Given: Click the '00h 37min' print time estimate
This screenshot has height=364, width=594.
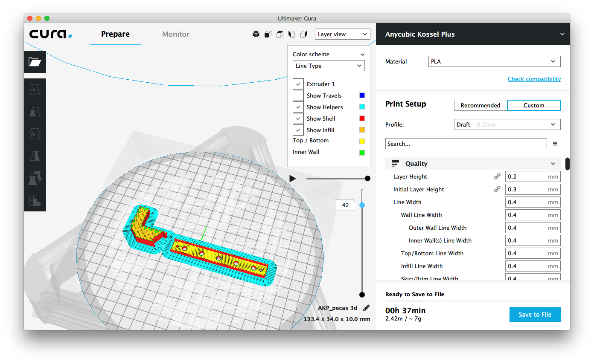Looking at the screenshot, I should (x=405, y=311).
